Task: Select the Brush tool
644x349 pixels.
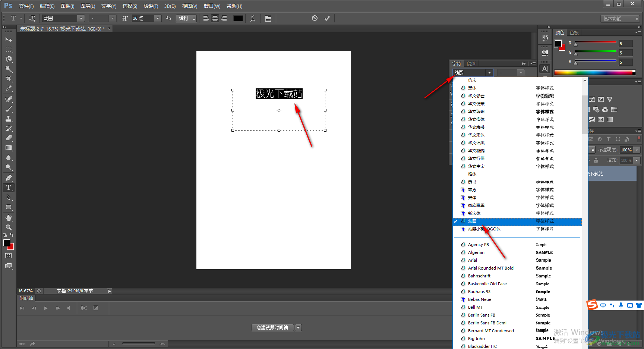Action: [x=9, y=109]
